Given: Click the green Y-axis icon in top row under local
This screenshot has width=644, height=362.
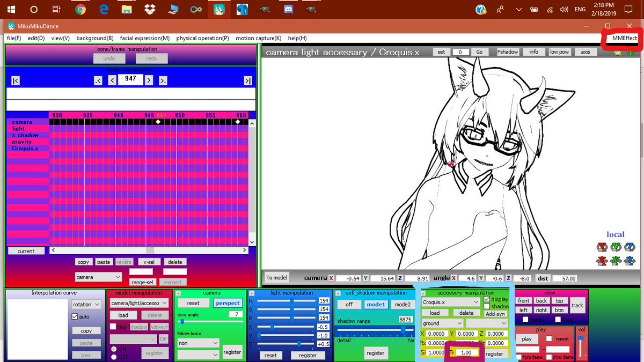Looking at the screenshot, I should (x=616, y=247).
